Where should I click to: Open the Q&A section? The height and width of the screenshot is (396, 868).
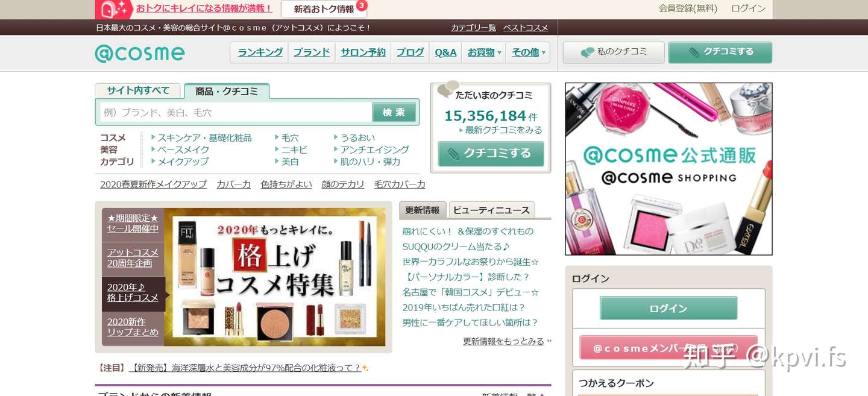click(446, 52)
